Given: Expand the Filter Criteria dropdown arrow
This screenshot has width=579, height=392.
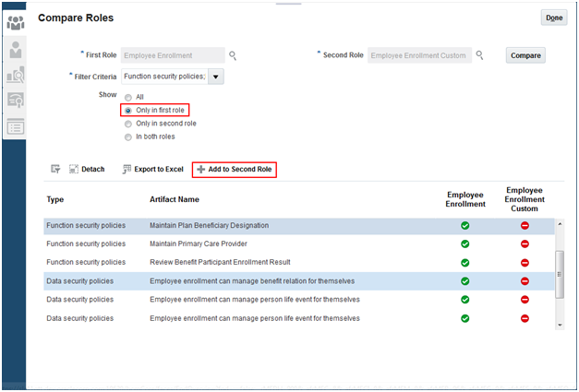Looking at the screenshot, I should pyautogui.click(x=217, y=77).
